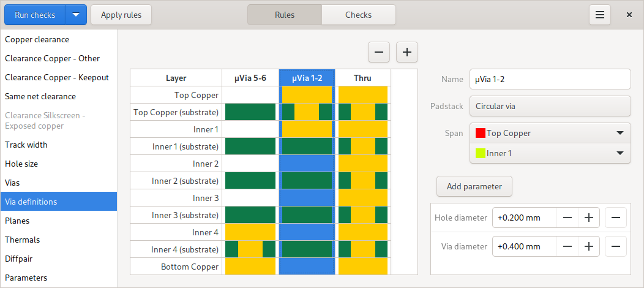
Task: Click the plus button to add via definition
Action: click(406, 52)
